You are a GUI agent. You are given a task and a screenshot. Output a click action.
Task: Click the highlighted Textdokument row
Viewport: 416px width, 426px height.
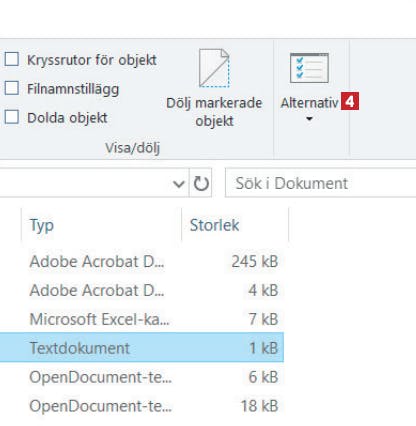point(142,348)
